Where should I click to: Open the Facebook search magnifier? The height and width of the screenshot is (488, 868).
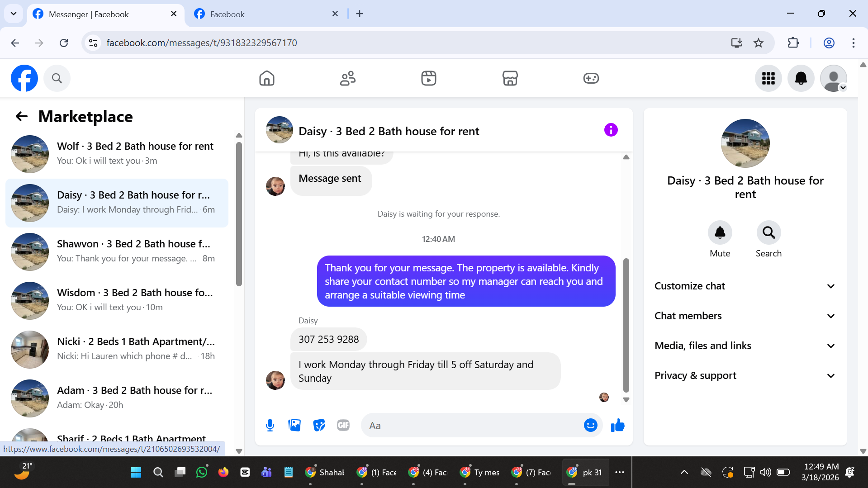[57, 78]
